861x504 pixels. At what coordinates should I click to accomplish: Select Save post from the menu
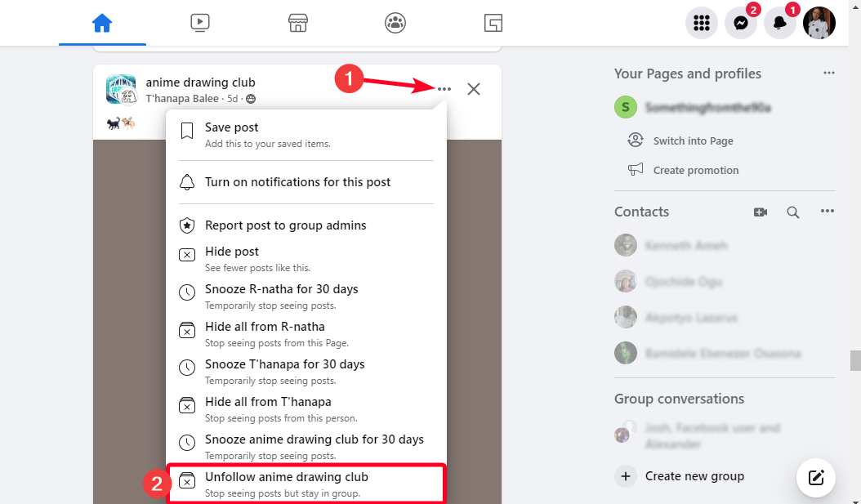pyautogui.click(x=231, y=128)
